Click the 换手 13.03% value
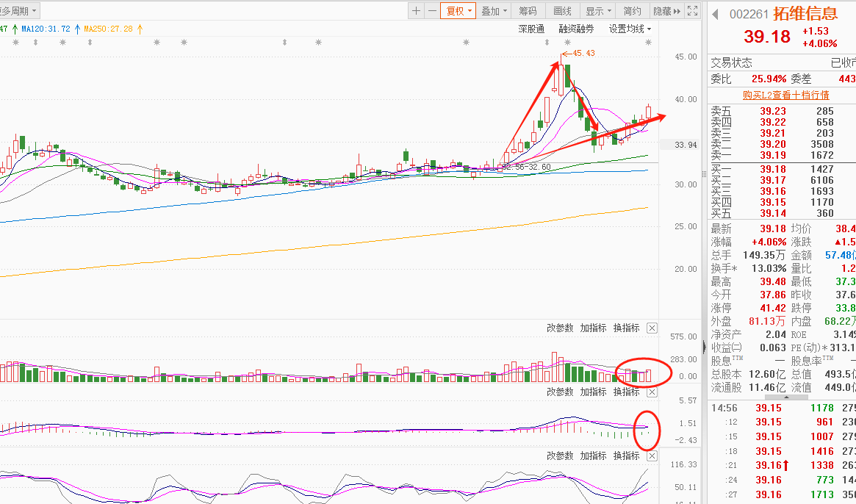Screen dimensions: 856x504 pyautogui.click(x=769, y=269)
